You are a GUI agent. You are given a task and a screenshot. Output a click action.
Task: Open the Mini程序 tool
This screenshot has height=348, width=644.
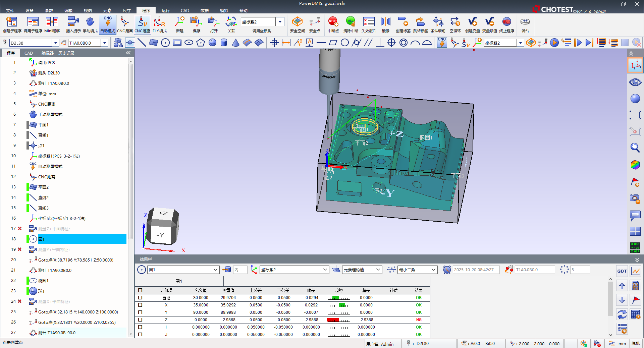(x=52, y=24)
